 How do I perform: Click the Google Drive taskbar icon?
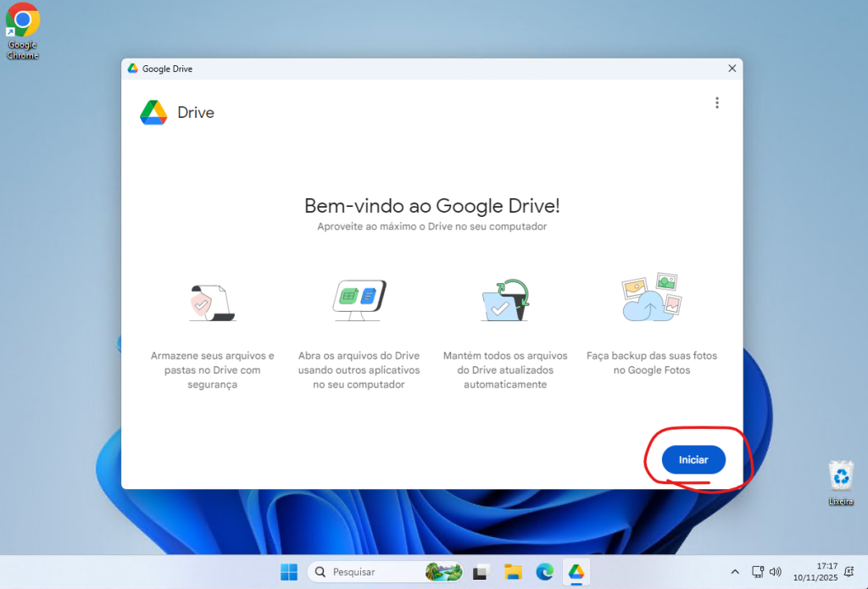tap(576, 572)
